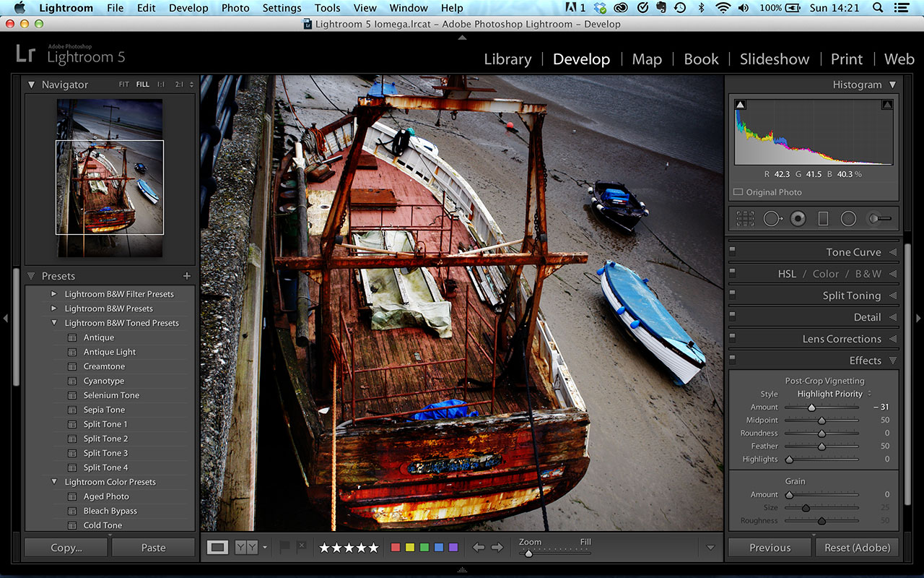Image resolution: width=924 pixels, height=578 pixels.
Task: Open the vignette Style dropdown
Action: click(x=834, y=394)
